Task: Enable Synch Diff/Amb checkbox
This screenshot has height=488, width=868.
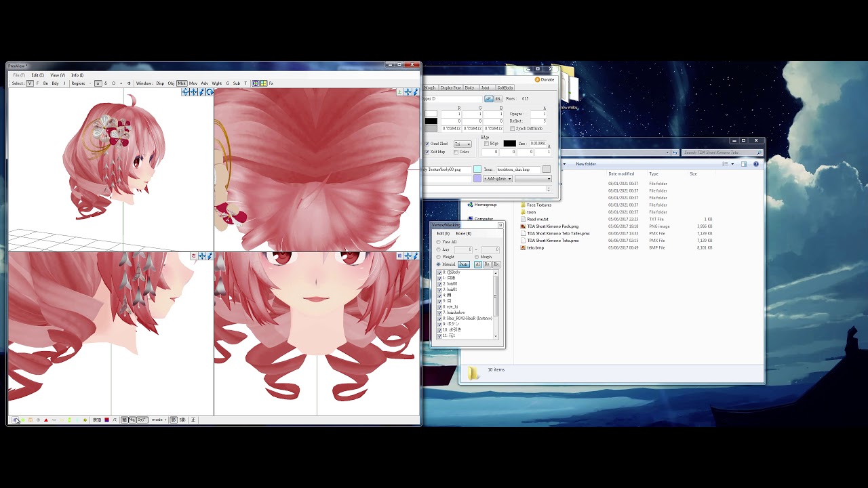Action: pos(512,129)
